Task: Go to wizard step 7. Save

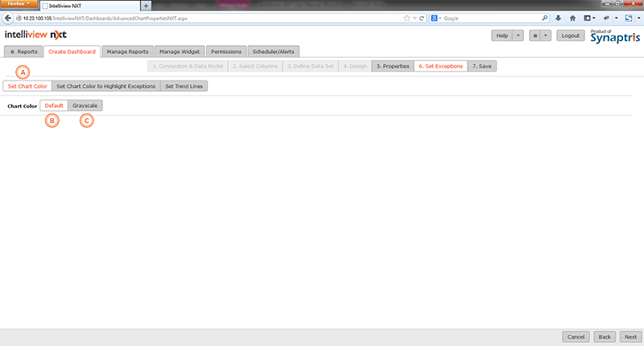Action: click(x=481, y=66)
